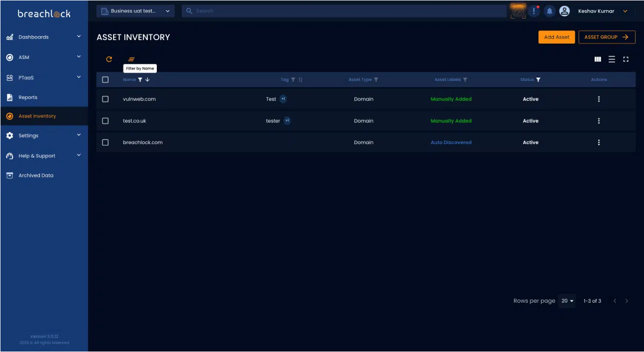Viewport: 644px width, 352px height.
Task: Click Domain type of test.co.uk
Action: [364, 121]
